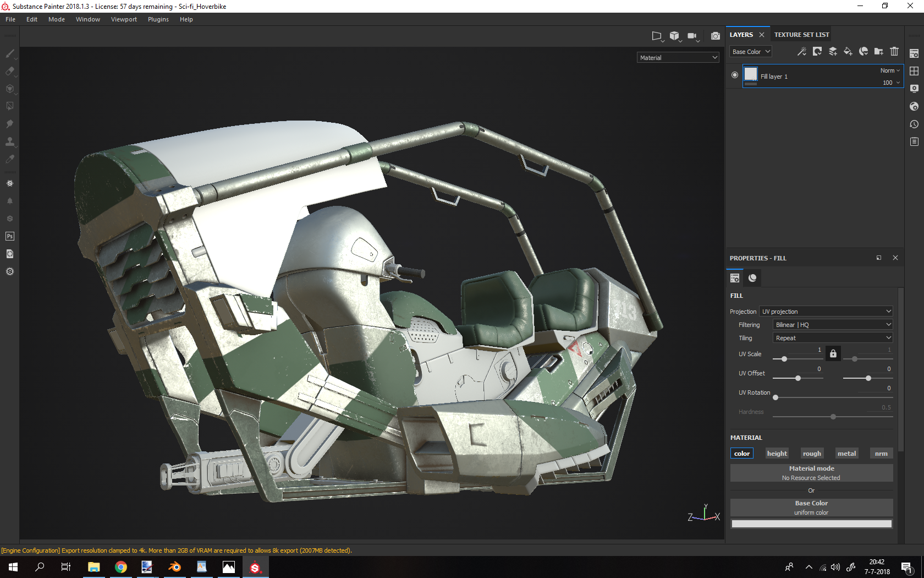924x578 pixels.
Task: Select the Clone stamp tool
Action: (x=10, y=141)
